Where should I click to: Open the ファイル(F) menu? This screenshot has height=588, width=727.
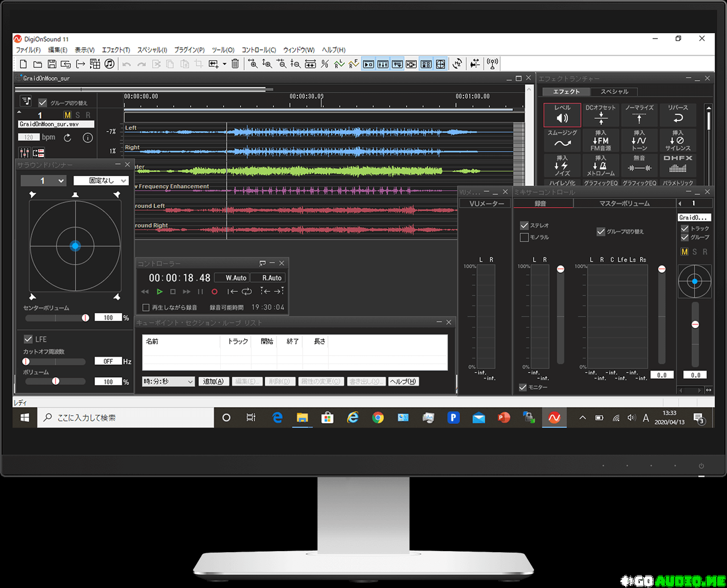(x=28, y=50)
